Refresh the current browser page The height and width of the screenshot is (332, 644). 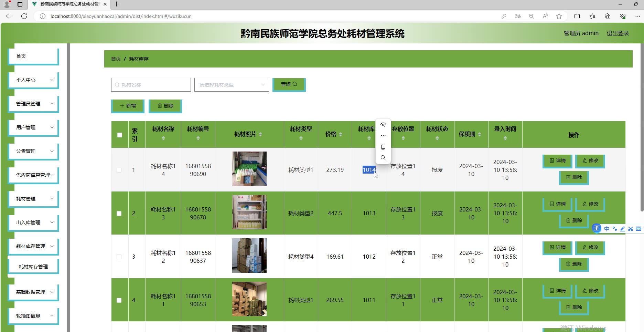24,16
